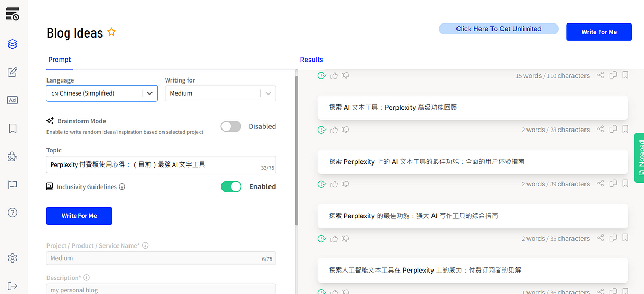This screenshot has width=644, height=294.
Task: Copy the 28 characters result
Action: (x=613, y=130)
